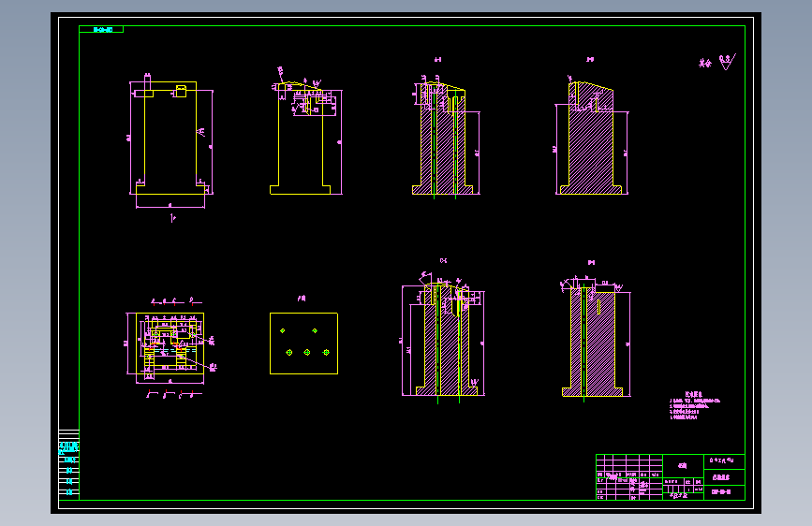Select the yellow rectangle with five holes

(304, 343)
